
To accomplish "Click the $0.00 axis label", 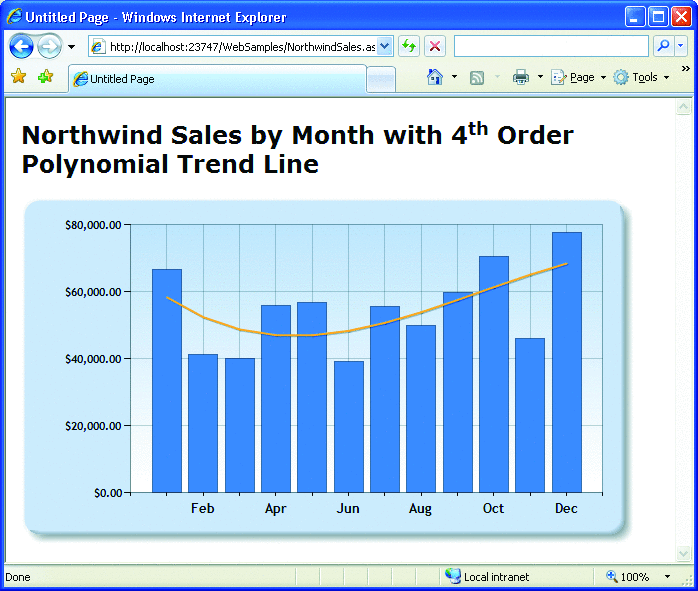I will pyautogui.click(x=108, y=493).
